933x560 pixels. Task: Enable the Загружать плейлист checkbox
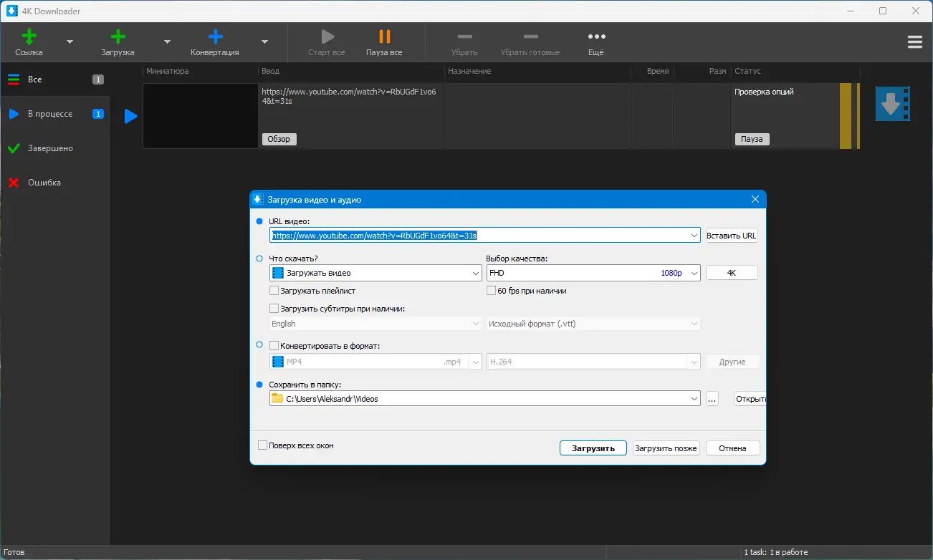click(274, 291)
